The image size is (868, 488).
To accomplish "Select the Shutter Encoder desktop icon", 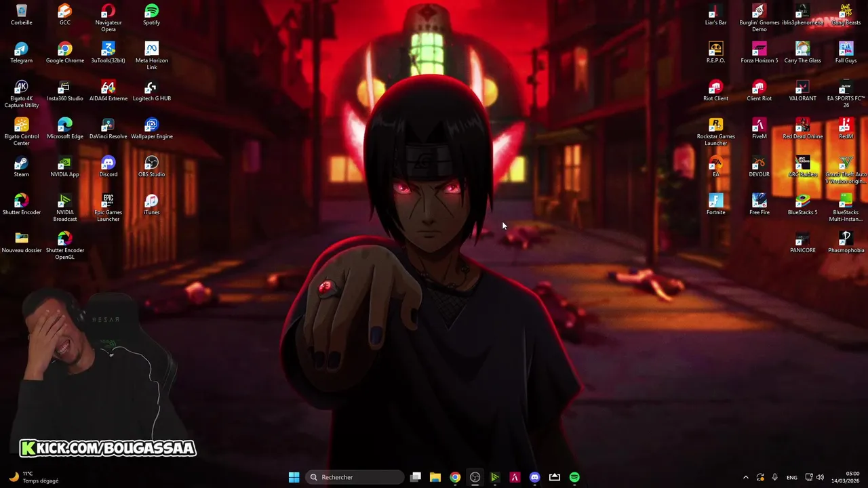I will [x=22, y=205].
